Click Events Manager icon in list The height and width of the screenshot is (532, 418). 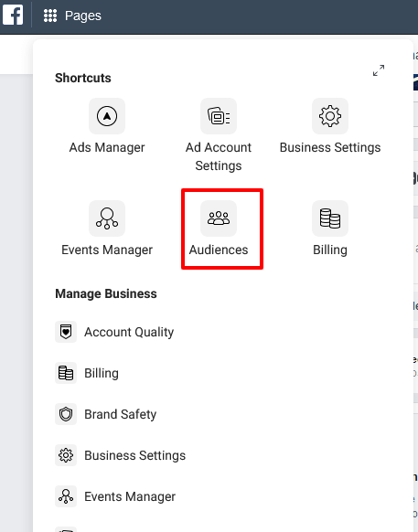click(x=66, y=496)
